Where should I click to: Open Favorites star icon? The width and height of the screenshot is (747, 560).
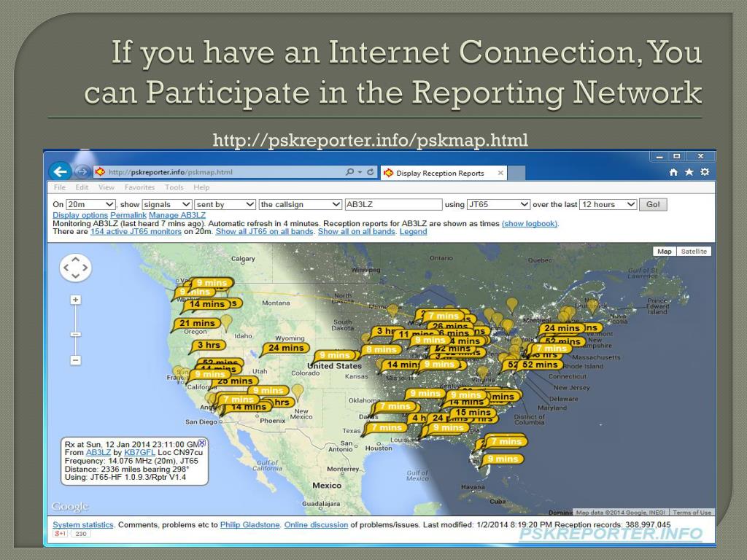coord(689,172)
